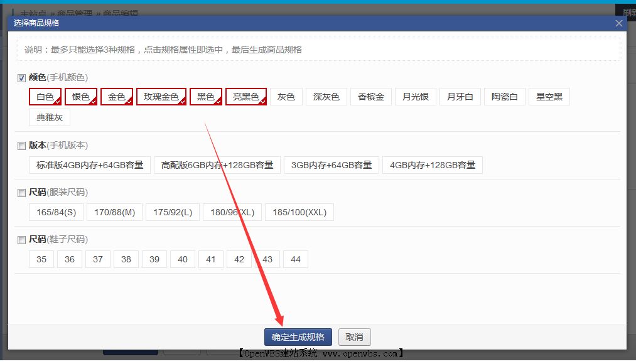Select clothing size 185/100(XXL)

click(300, 212)
